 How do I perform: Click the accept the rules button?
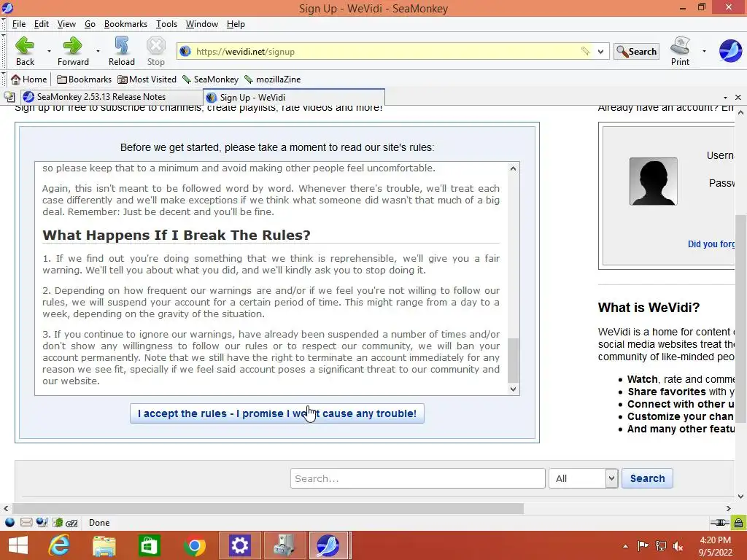(x=276, y=413)
